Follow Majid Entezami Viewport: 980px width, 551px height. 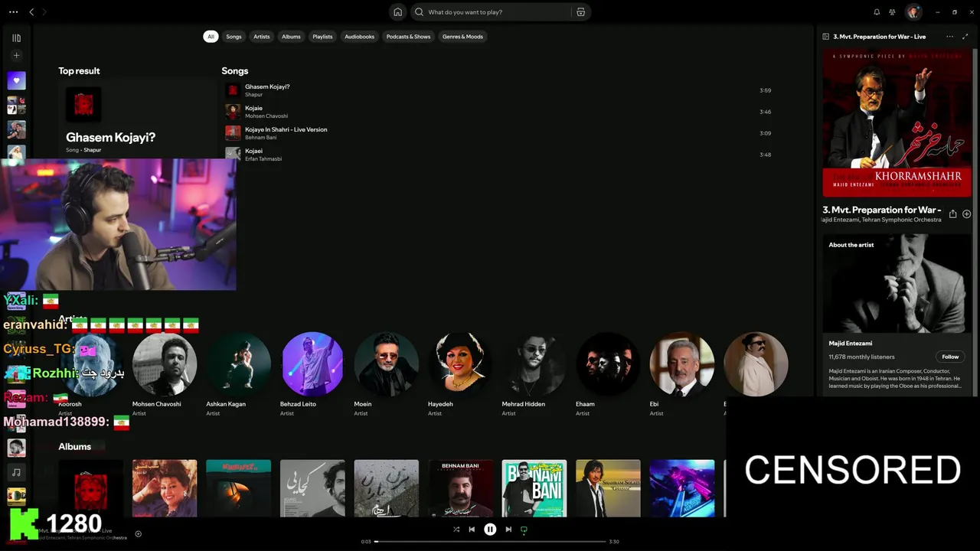point(950,357)
